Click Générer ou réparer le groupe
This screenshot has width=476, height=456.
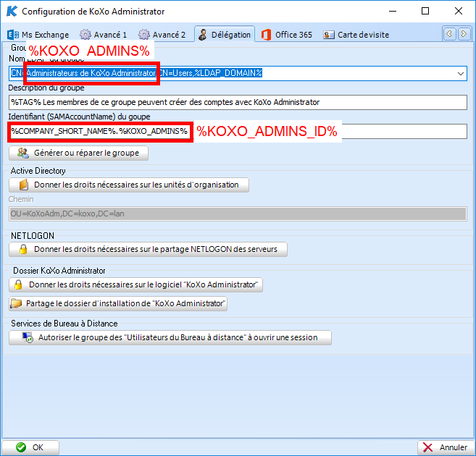click(x=79, y=153)
